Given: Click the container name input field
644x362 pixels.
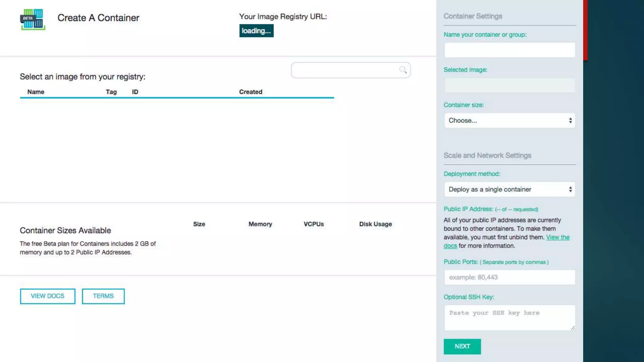Looking at the screenshot, I should (x=509, y=50).
